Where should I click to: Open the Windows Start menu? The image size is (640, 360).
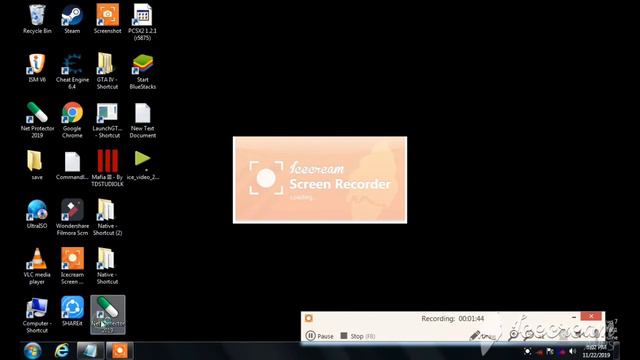(33, 351)
